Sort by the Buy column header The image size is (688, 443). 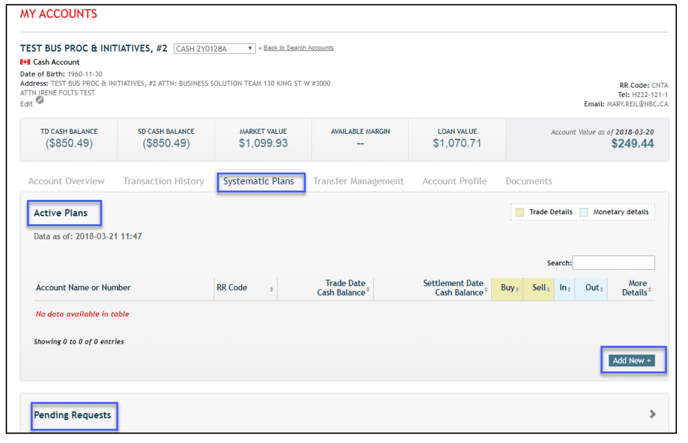[x=509, y=288]
